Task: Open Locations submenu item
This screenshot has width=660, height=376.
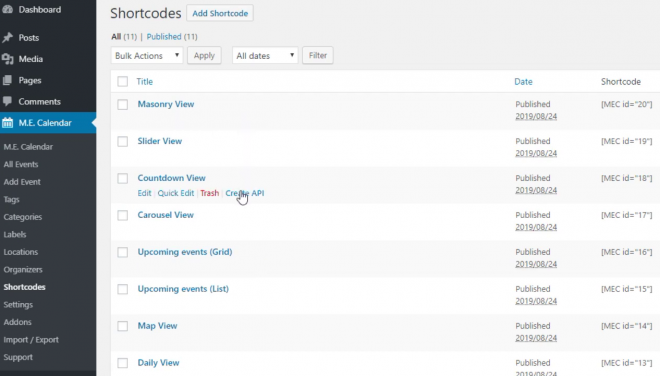Action: coord(21,252)
